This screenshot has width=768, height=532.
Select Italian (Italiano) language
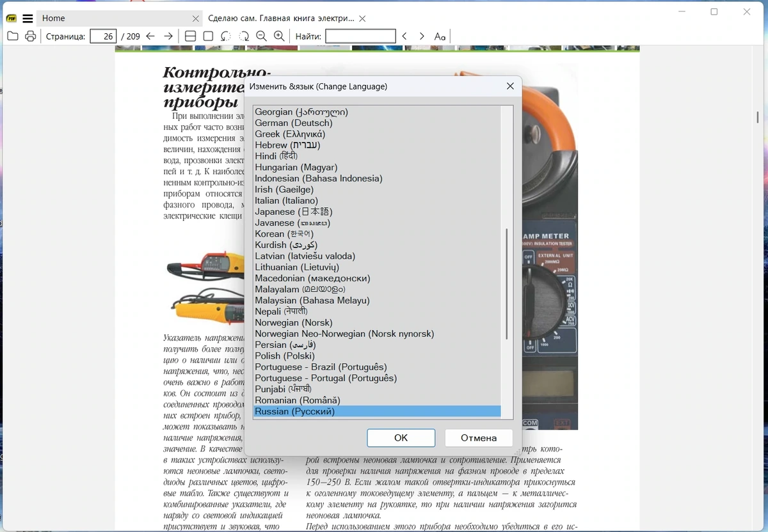point(377,201)
